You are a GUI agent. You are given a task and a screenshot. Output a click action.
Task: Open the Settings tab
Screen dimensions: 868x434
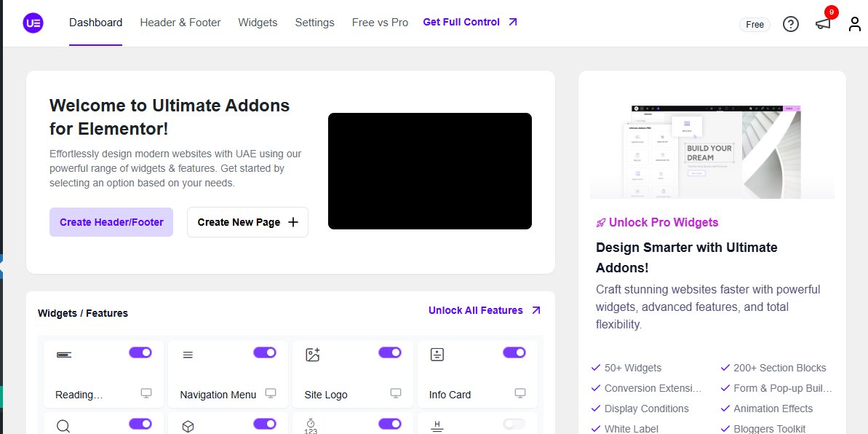tap(314, 23)
